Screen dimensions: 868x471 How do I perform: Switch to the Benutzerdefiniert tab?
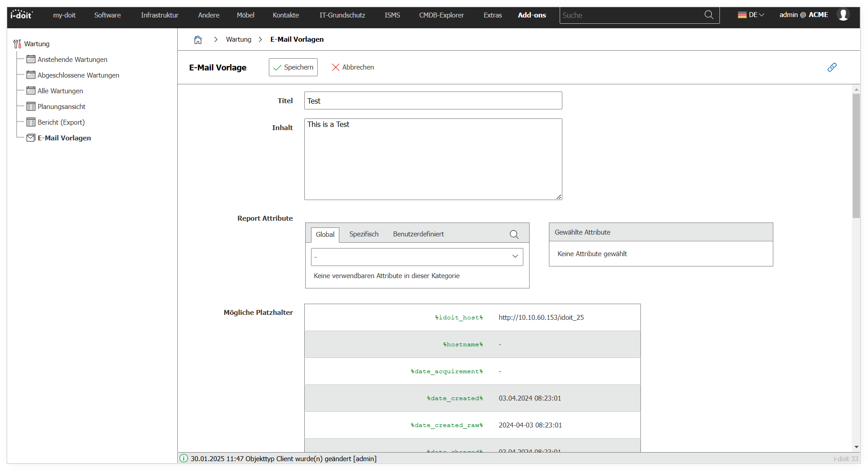click(x=418, y=234)
